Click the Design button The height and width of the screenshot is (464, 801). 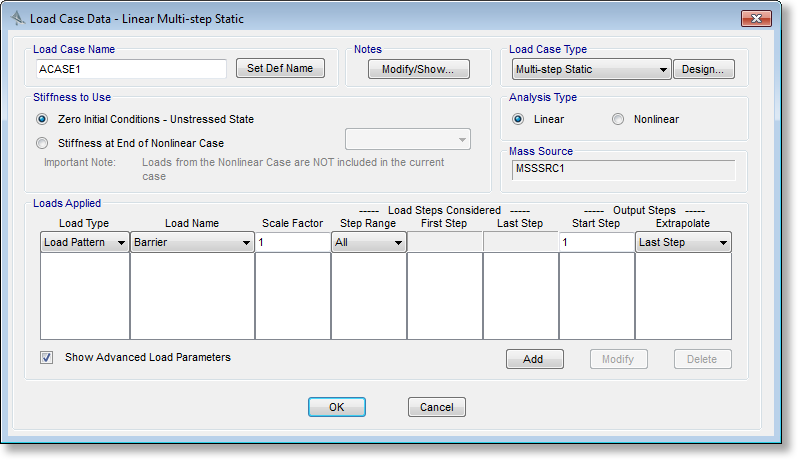[704, 69]
